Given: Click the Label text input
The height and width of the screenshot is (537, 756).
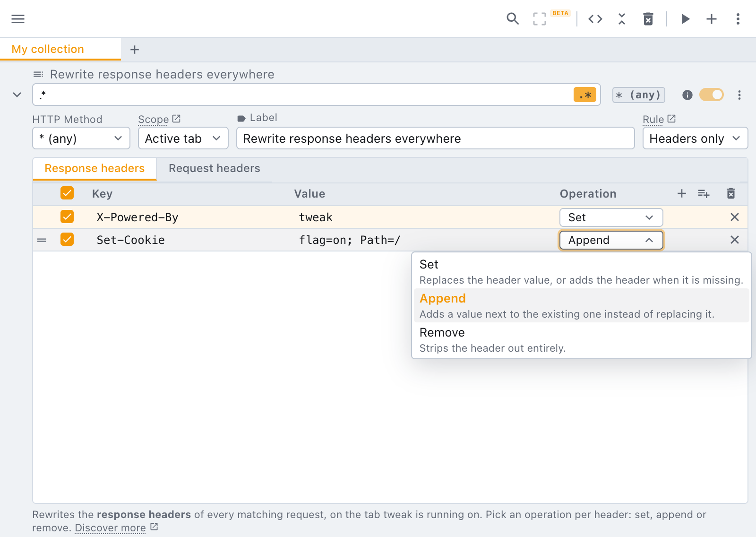Looking at the screenshot, I should pos(435,138).
